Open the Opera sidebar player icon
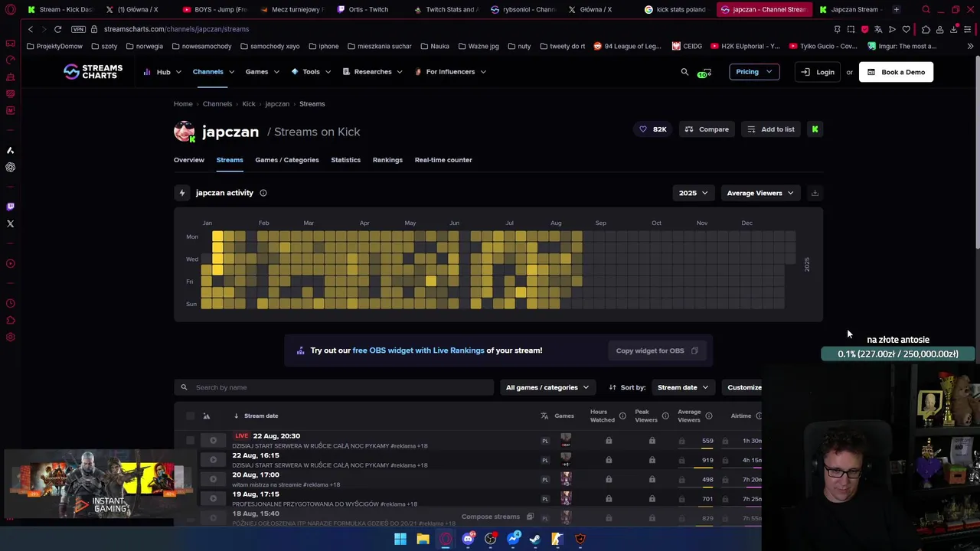 coord(10,263)
